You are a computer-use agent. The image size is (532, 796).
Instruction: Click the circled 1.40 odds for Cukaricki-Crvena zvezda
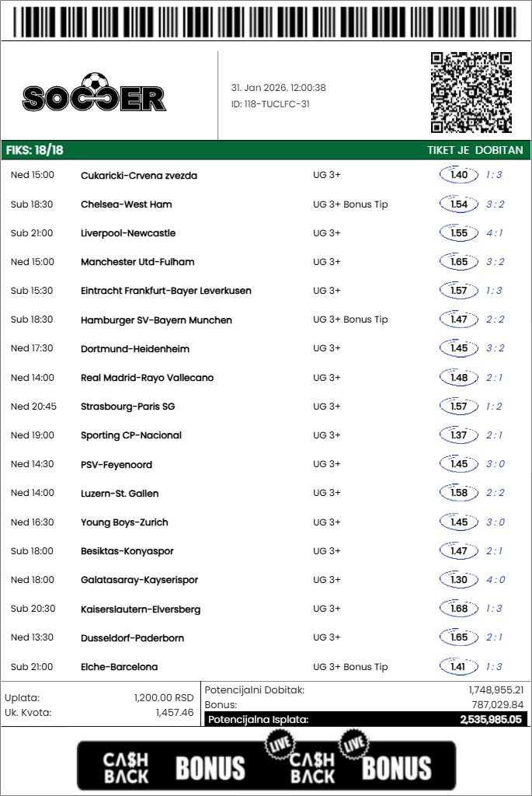459,175
